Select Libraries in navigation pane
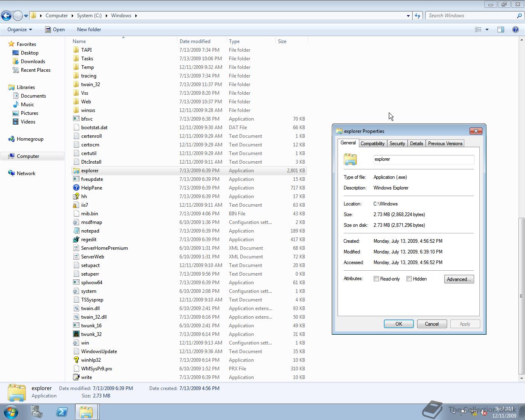Image resolution: width=525 pixels, height=420 pixels. click(x=25, y=87)
